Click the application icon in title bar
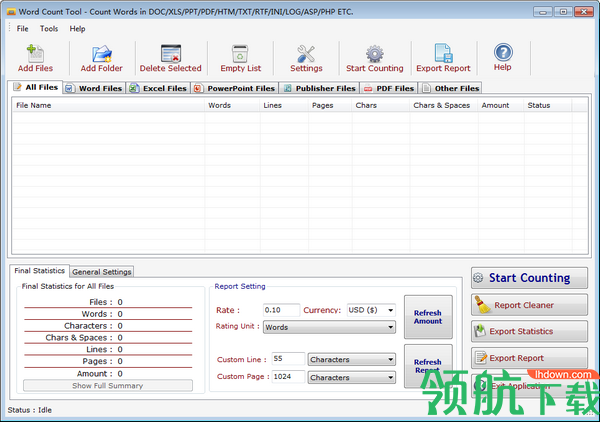The width and height of the screenshot is (600, 422). click(x=11, y=12)
